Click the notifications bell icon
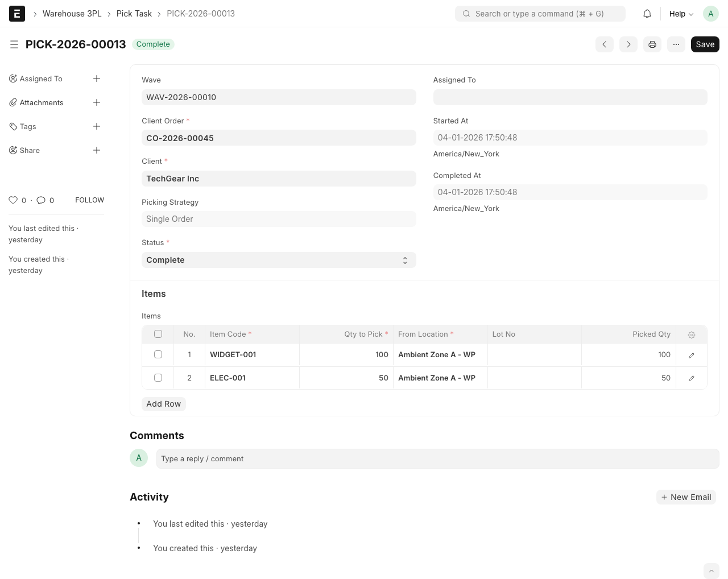Image resolution: width=728 pixels, height=579 pixels. tap(647, 14)
